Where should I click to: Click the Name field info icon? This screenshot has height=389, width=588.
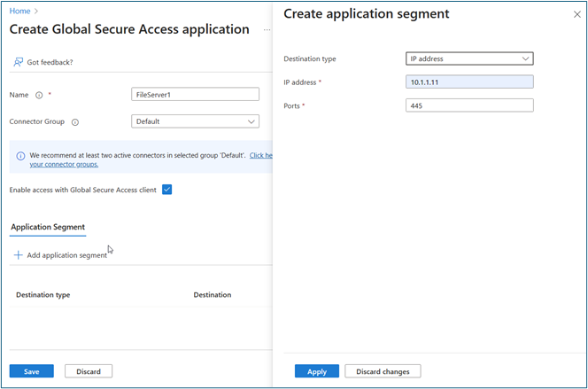[x=39, y=95]
